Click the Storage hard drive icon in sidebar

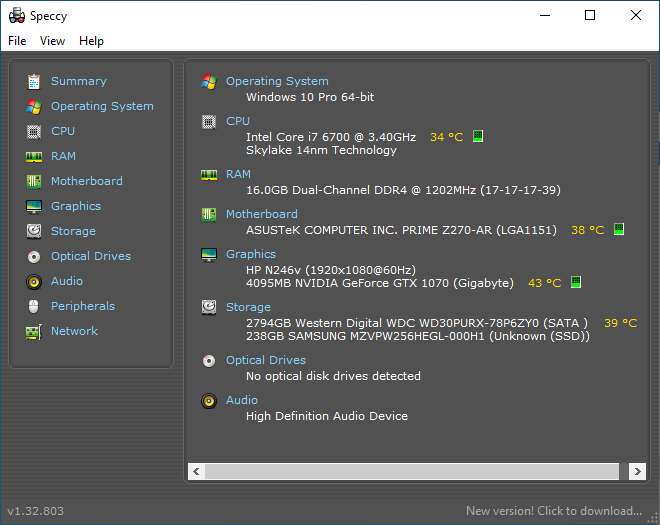coord(34,231)
